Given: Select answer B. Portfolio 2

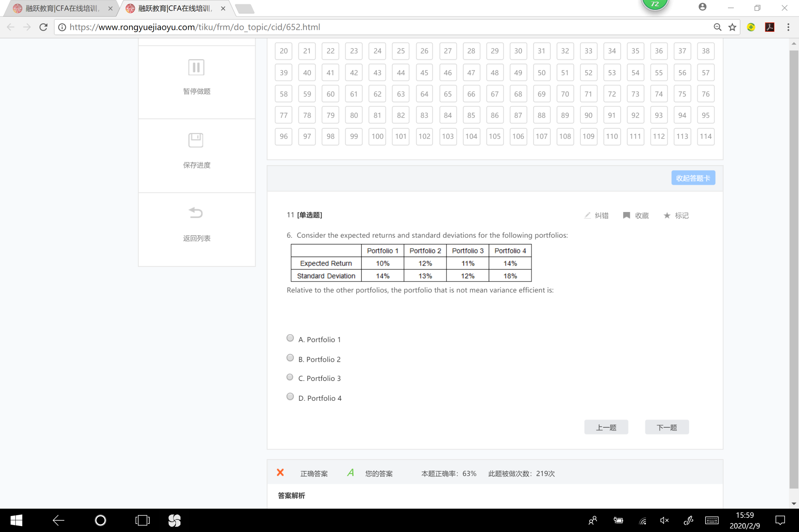Looking at the screenshot, I should [290, 358].
